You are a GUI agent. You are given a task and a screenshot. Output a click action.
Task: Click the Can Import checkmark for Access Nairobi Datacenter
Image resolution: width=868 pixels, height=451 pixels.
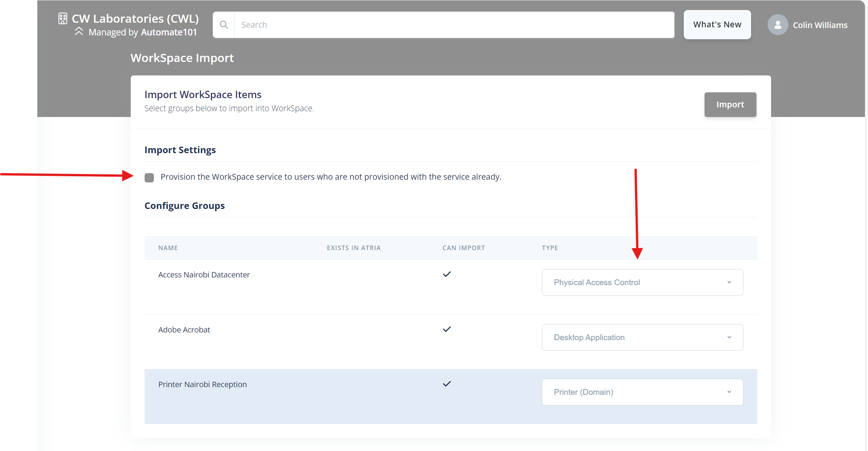(x=447, y=274)
